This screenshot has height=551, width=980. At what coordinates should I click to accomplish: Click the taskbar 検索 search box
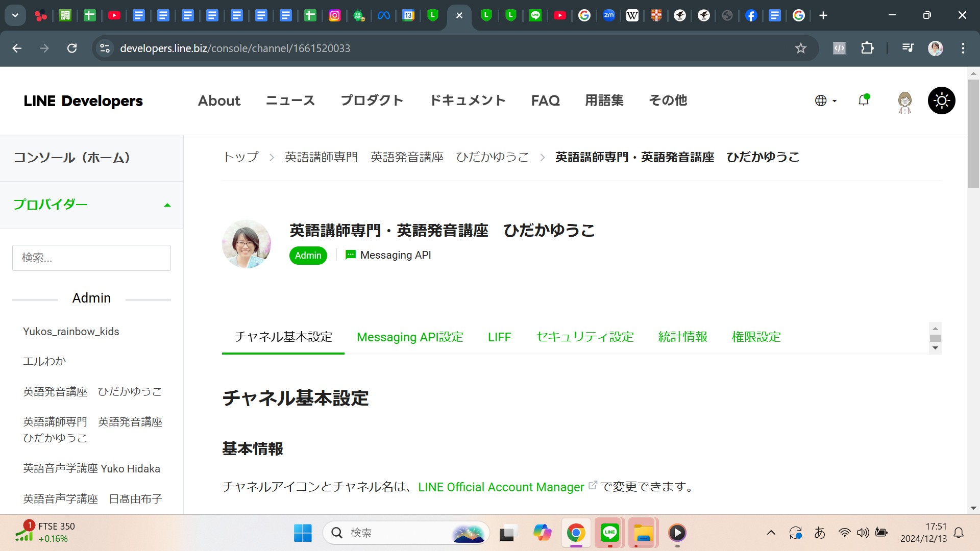pos(406,533)
